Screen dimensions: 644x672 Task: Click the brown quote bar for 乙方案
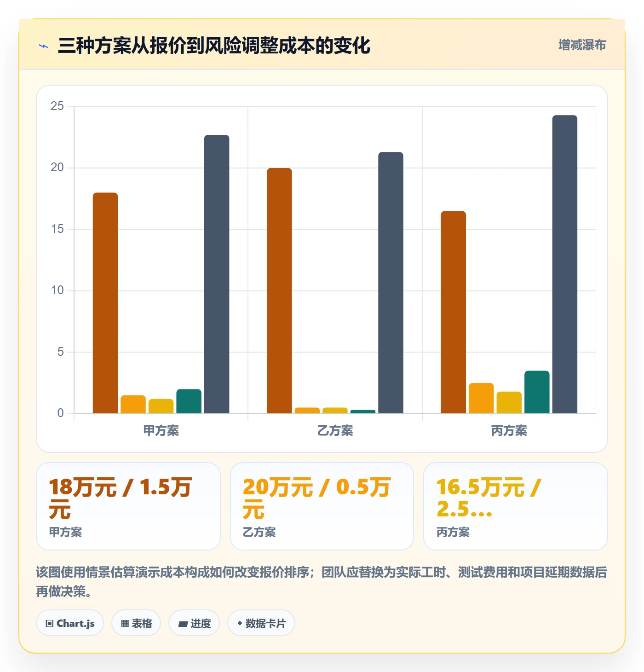coord(279,290)
